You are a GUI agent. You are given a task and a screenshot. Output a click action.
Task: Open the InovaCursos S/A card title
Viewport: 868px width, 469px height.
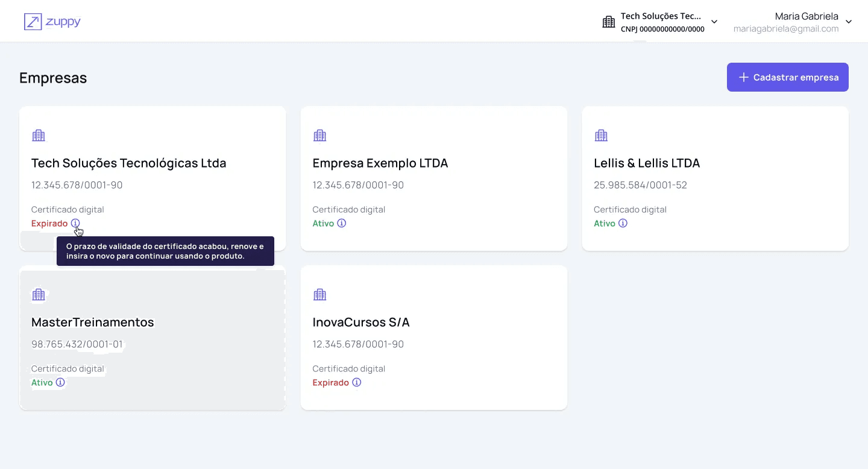[360, 322]
